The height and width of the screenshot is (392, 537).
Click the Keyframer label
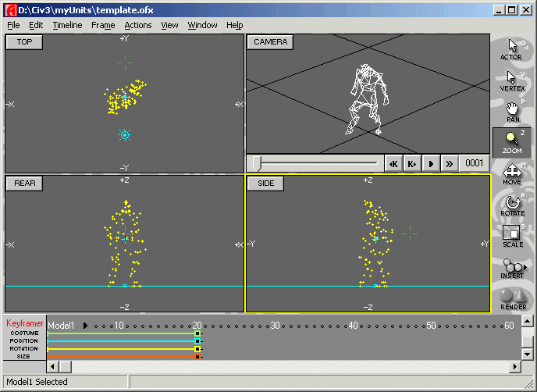click(x=25, y=323)
